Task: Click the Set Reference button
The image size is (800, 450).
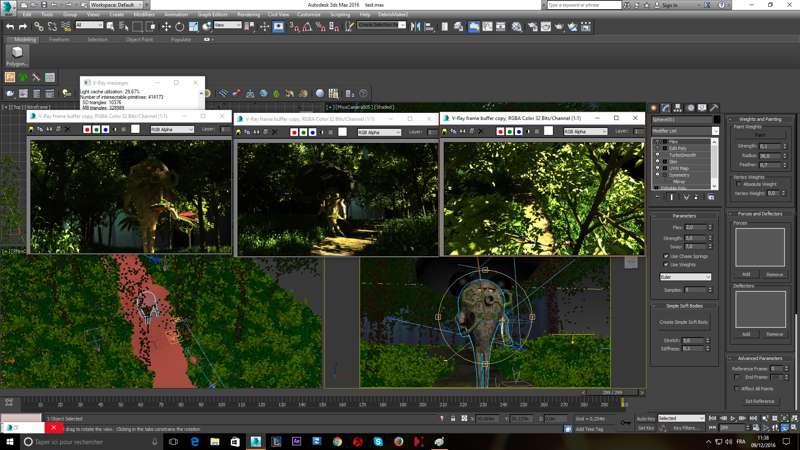Action: pos(760,402)
